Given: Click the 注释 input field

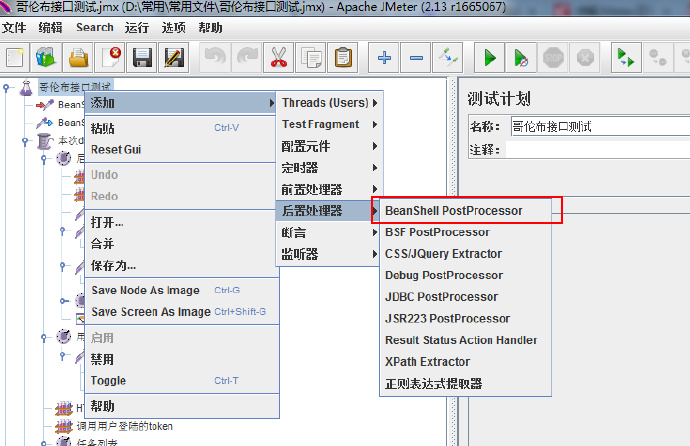Looking at the screenshot, I should coord(598,150).
